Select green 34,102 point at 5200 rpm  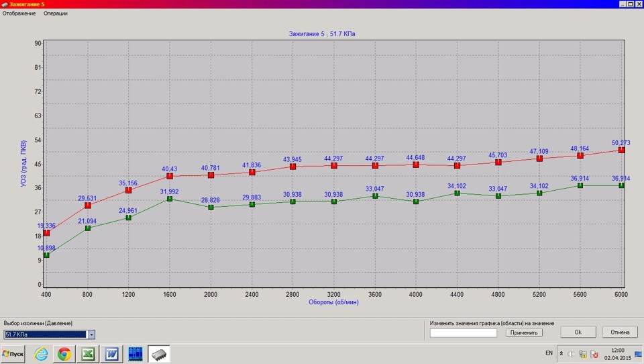click(x=539, y=193)
